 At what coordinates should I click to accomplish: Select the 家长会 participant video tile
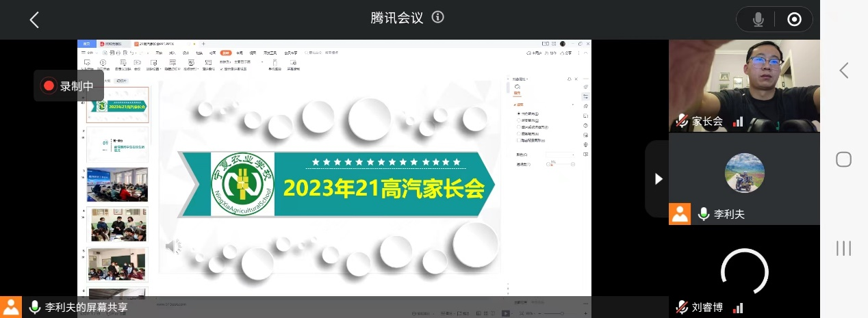tap(744, 85)
